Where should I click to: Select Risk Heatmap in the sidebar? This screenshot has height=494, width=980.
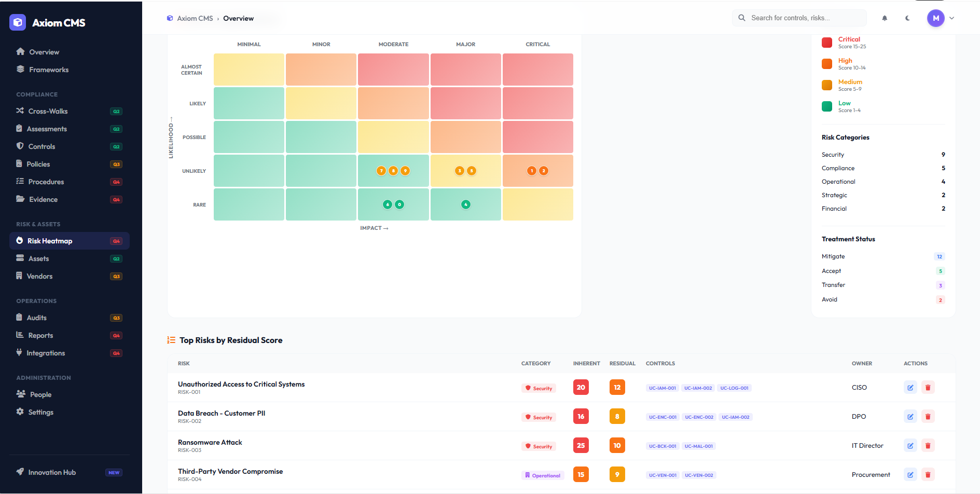coord(50,241)
